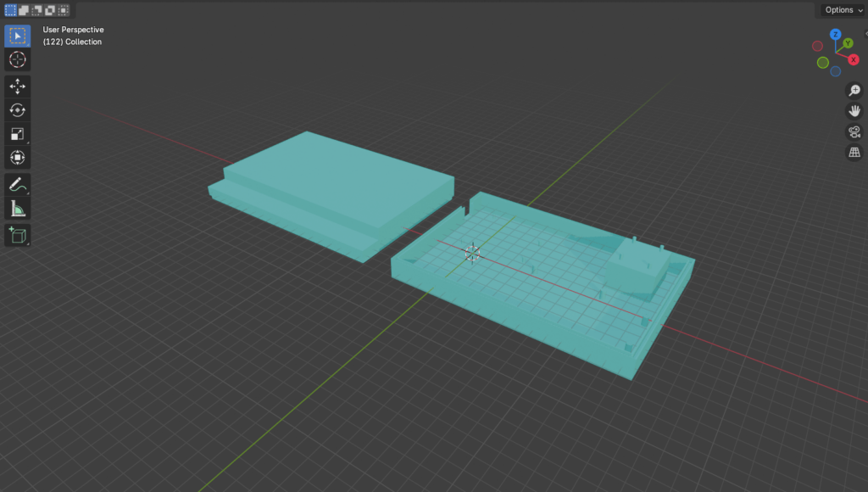Choose the Measure tool
The height and width of the screenshot is (492, 868).
[x=17, y=209]
